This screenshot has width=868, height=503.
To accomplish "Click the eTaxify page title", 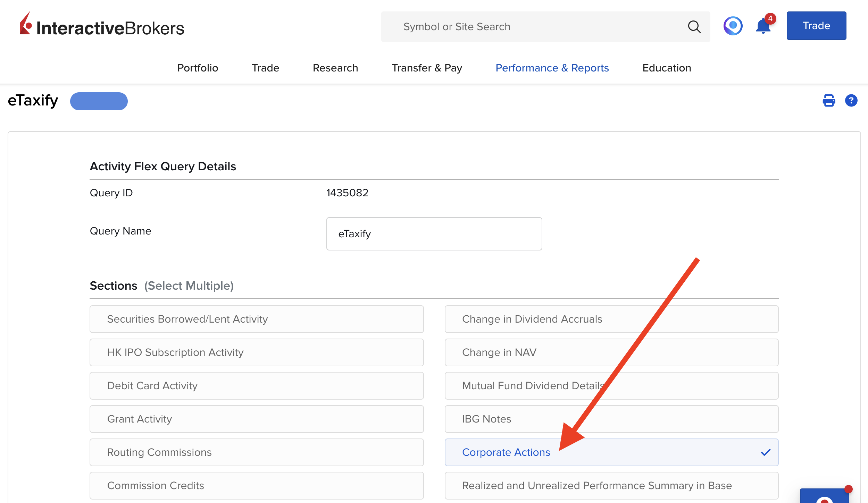I will [x=33, y=101].
